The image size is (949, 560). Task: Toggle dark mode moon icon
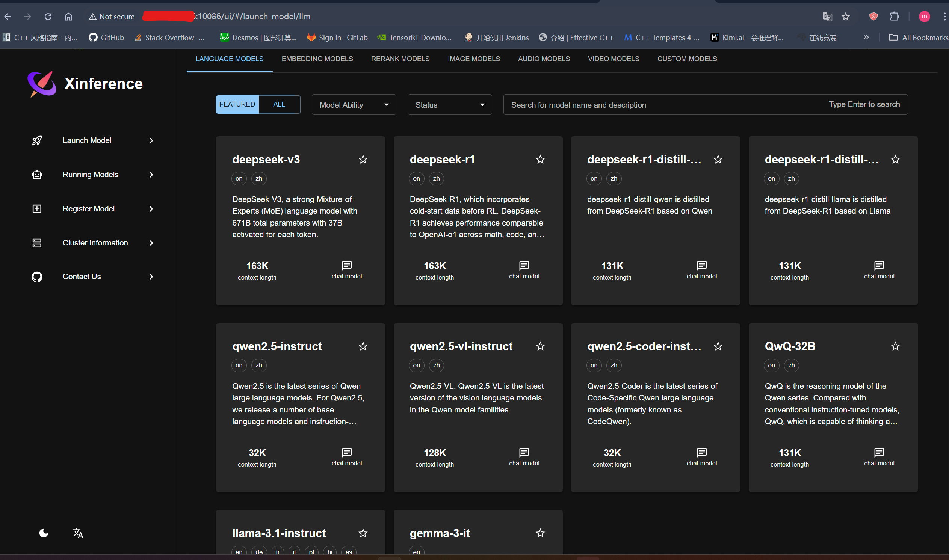[44, 533]
